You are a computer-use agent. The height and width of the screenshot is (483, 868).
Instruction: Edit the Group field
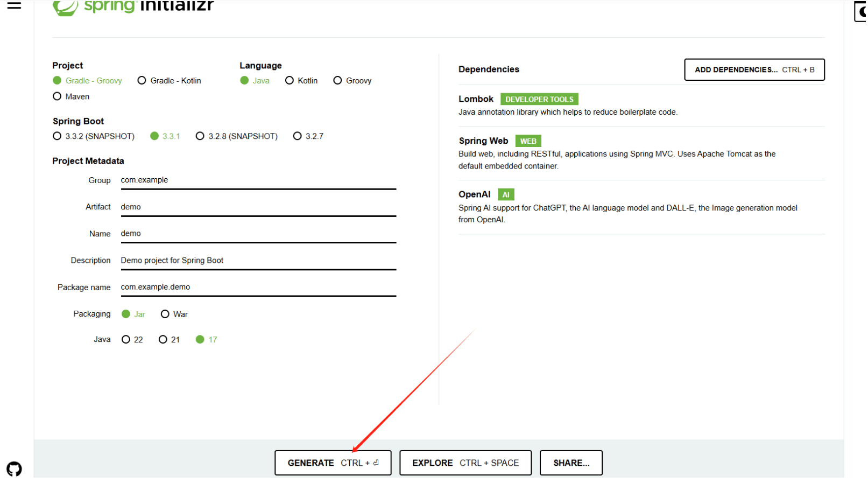point(258,180)
